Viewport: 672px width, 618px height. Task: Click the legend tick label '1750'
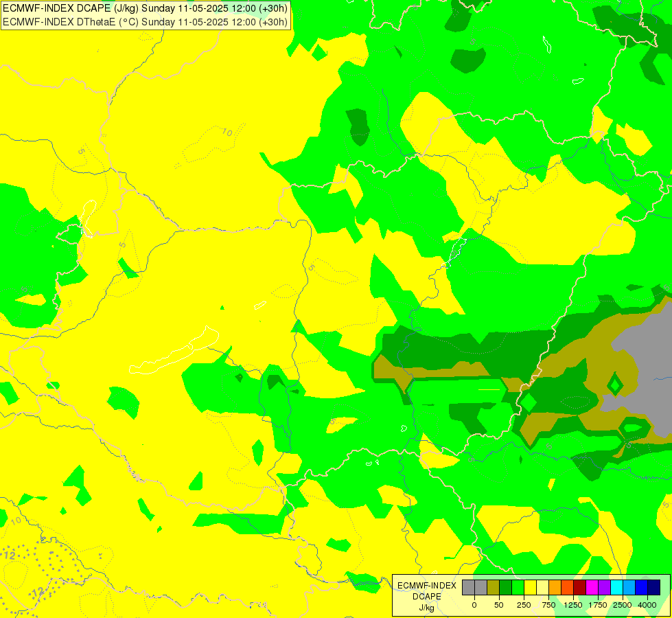[x=598, y=605]
